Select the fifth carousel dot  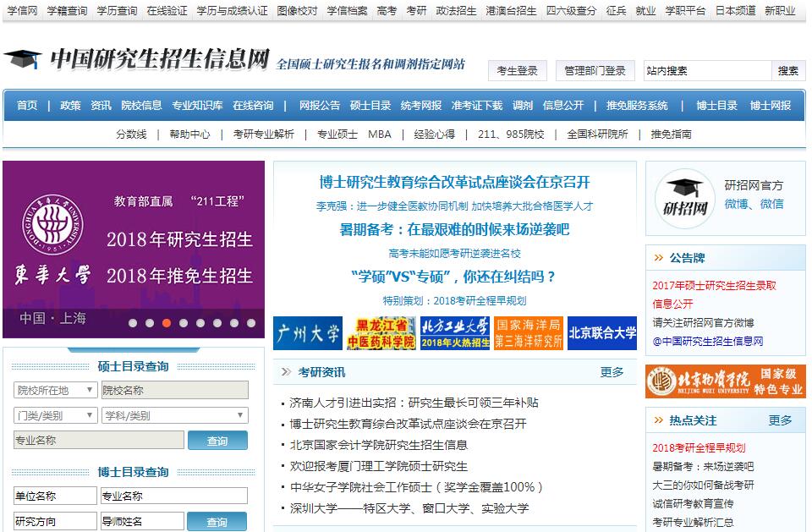click(200, 323)
